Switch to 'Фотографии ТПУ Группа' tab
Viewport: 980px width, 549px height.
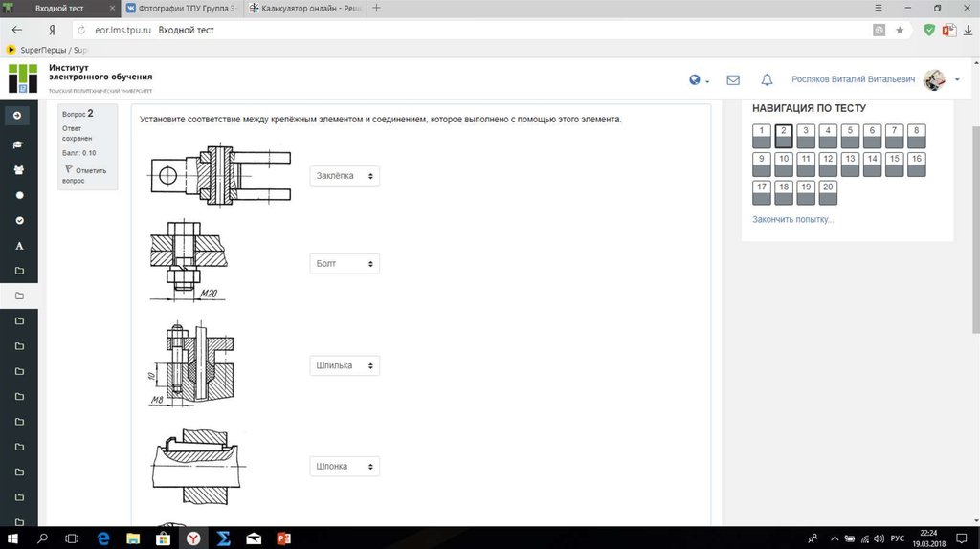(180, 8)
